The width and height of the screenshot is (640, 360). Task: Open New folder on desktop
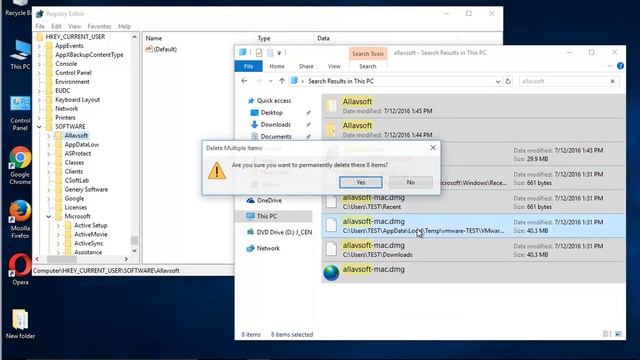20,324
